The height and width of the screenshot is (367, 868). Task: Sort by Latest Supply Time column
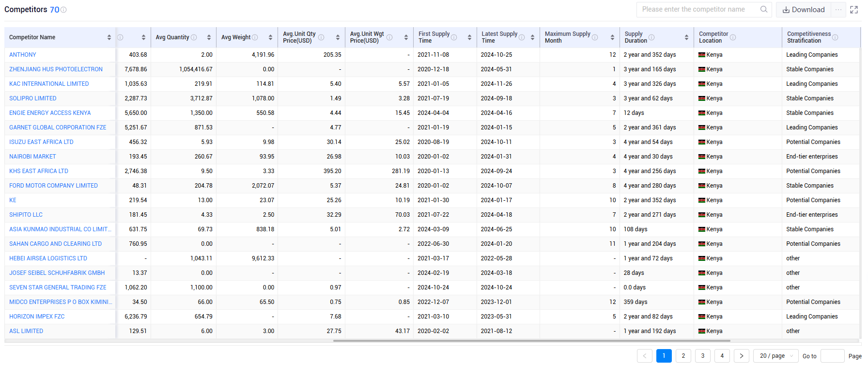(532, 37)
